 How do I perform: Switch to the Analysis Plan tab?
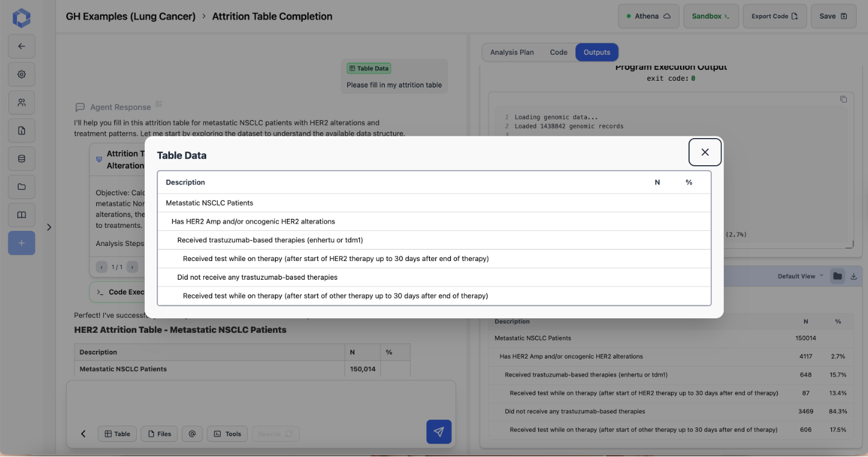coord(512,52)
